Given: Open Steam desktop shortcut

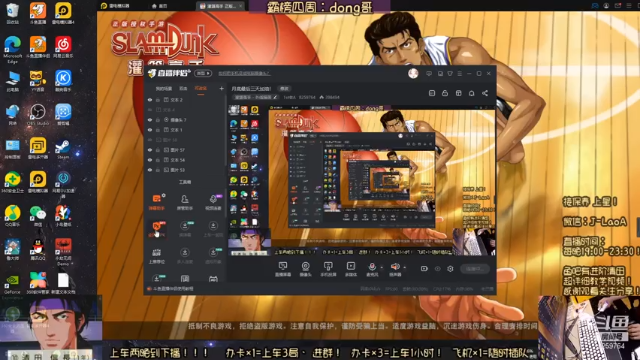Looking at the screenshot, I should coord(63,149).
